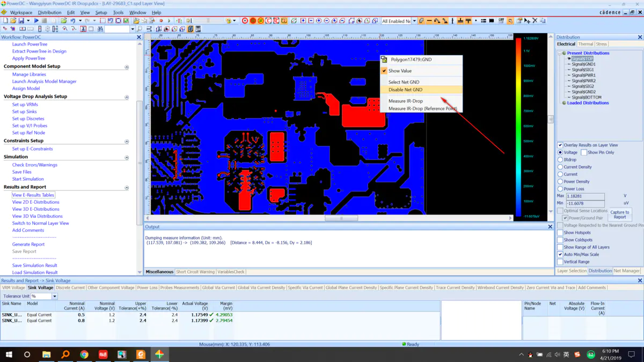This screenshot has height=362, width=644.
Task: Click the Capture to Report button
Action: [x=620, y=215]
